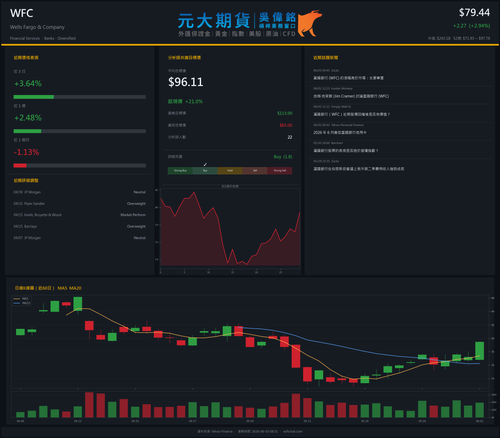
Task: Click the +3.64% three-day performance value
Action: 28,83
